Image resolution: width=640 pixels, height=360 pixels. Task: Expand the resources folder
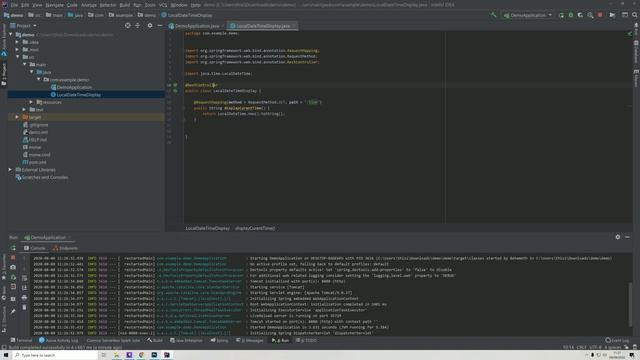(31, 102)
